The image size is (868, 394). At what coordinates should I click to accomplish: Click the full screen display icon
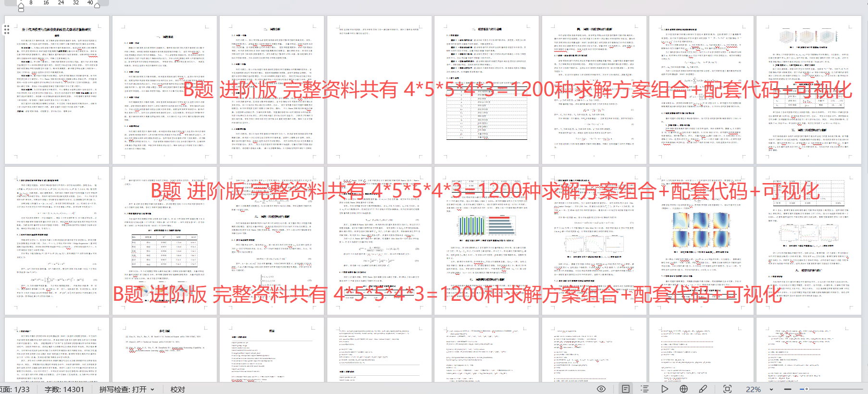[x=727, y=389]
